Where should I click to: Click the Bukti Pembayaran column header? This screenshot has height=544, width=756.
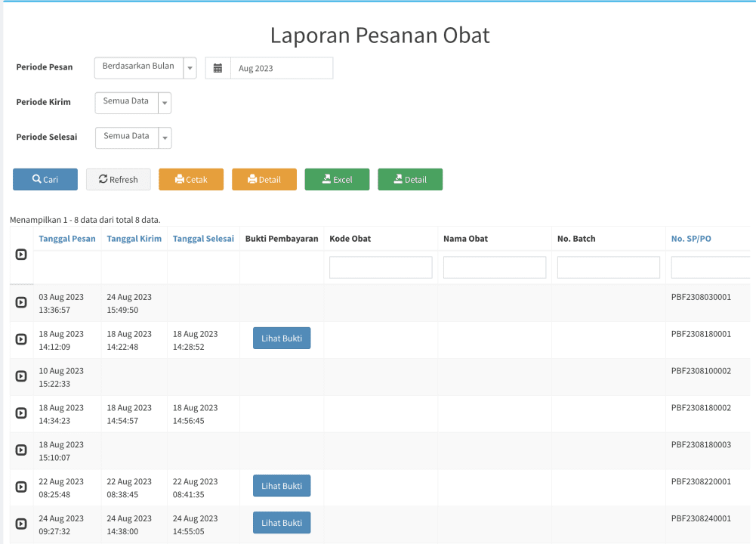click(x=282, y=239)
